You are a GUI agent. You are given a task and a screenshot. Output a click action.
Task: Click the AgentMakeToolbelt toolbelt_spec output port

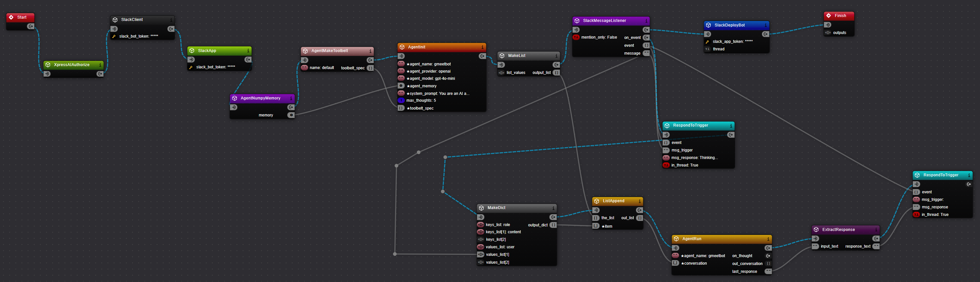(370, 68)
